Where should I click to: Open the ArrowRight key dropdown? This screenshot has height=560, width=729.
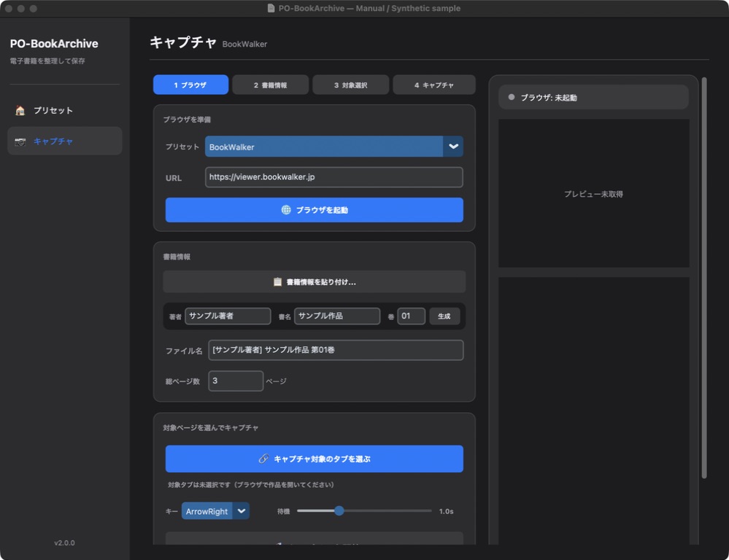[x=215, y=511]
